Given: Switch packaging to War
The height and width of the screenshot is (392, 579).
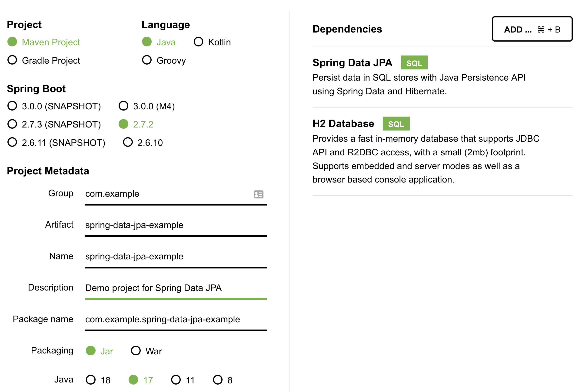Looking at the screenshot, I should point(136,351).
